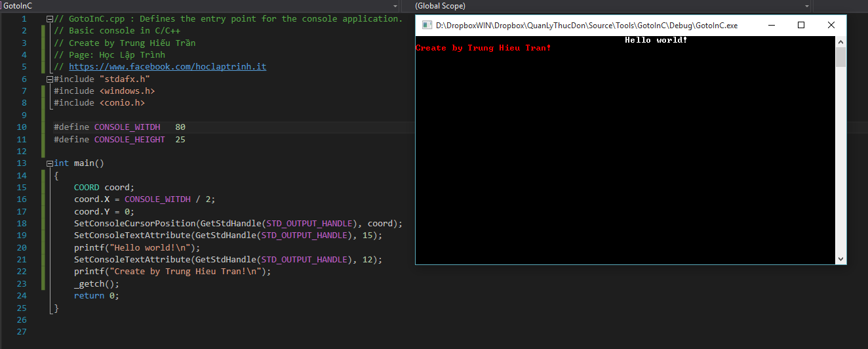Click the 'return 0;' statement
This screenshot has width=868, height=349.
tap(97, 296)
